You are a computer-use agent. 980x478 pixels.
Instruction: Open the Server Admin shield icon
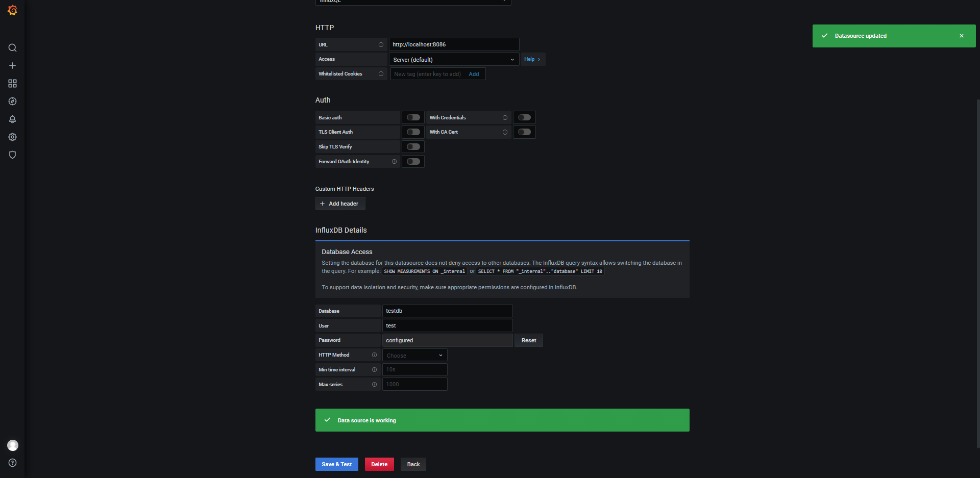12,155
